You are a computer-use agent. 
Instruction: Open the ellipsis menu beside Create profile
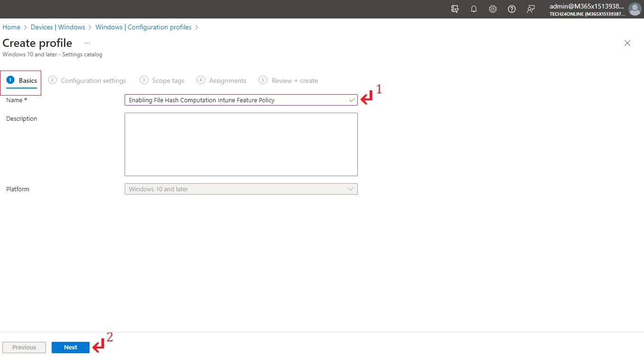[87, 43]
